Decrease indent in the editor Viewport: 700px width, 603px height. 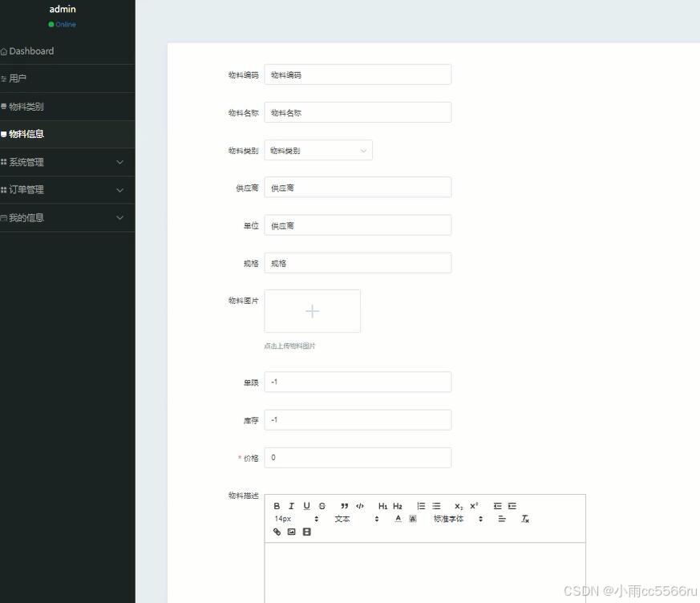[x=497, y=506]
